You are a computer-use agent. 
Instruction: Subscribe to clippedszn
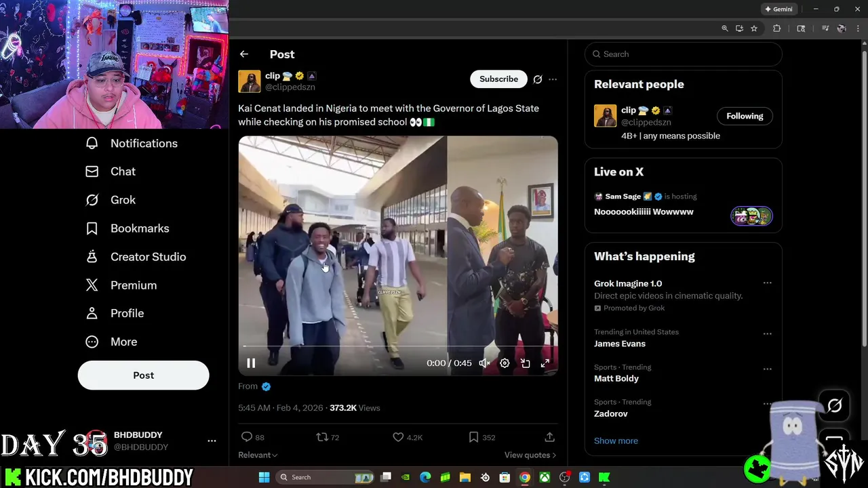[x=498, y=79]
